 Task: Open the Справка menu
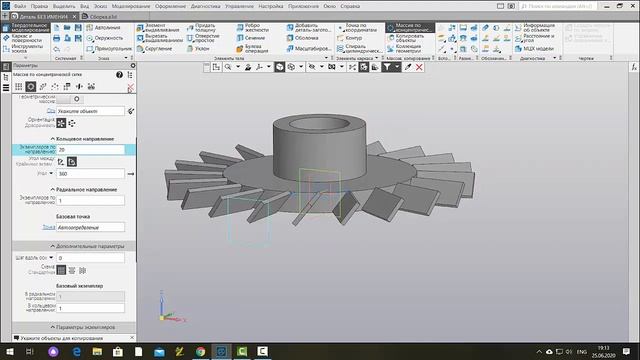(x=350, y=6)
